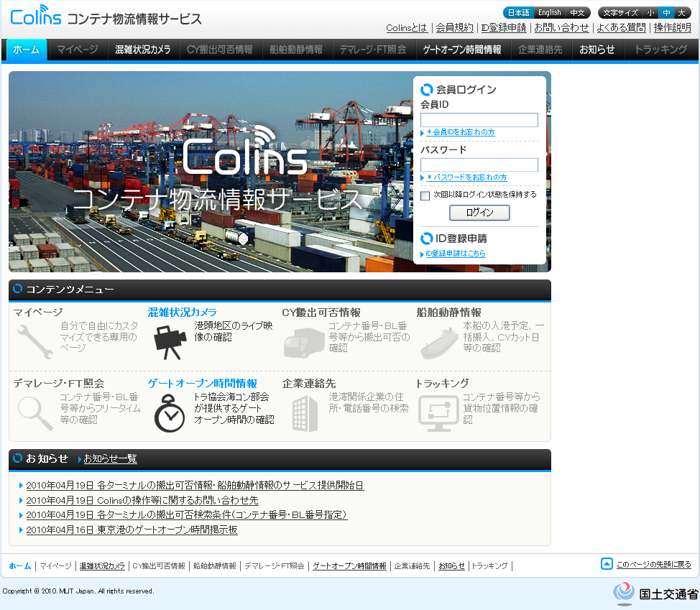Set text size to 小
The height and width of the screenshot is (610, 700).
[650, 13]
